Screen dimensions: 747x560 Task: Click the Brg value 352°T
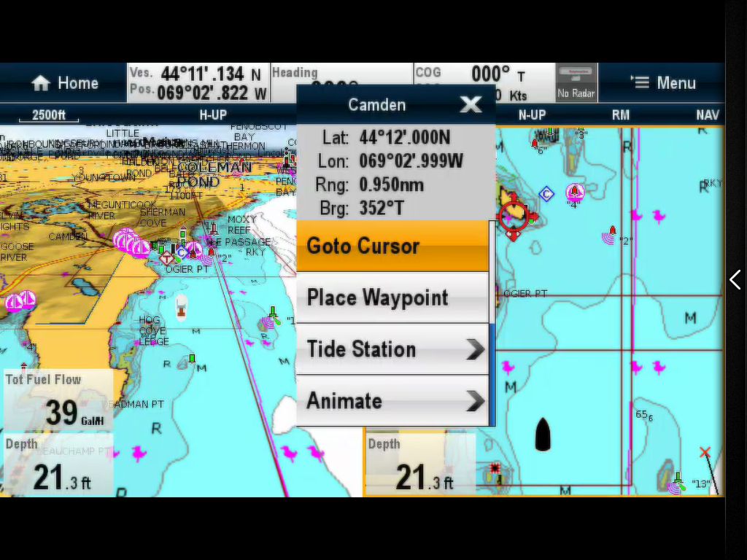382,208
